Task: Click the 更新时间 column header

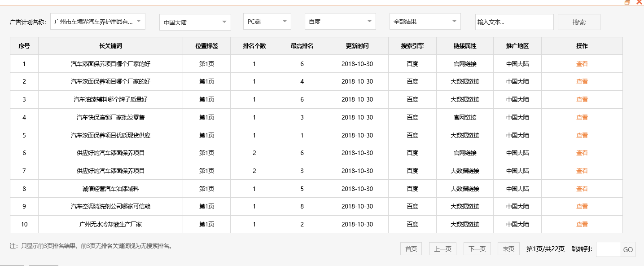Action: tap(356, 45)
